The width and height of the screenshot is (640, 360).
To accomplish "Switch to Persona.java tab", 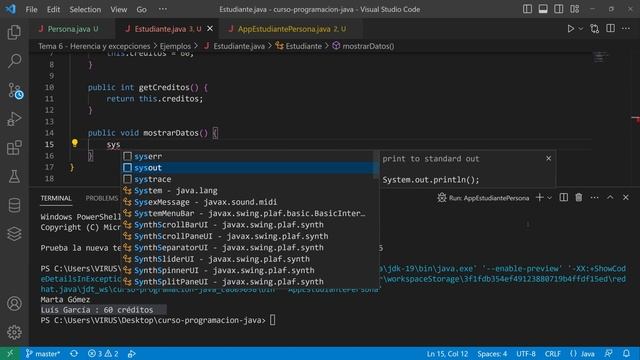I will (x=69, y=29).
